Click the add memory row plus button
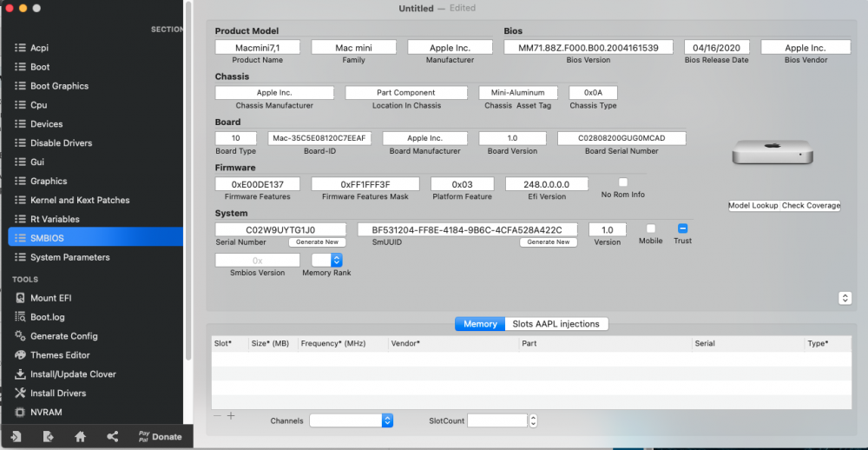 pyautogui.click(x=231, y=415)
